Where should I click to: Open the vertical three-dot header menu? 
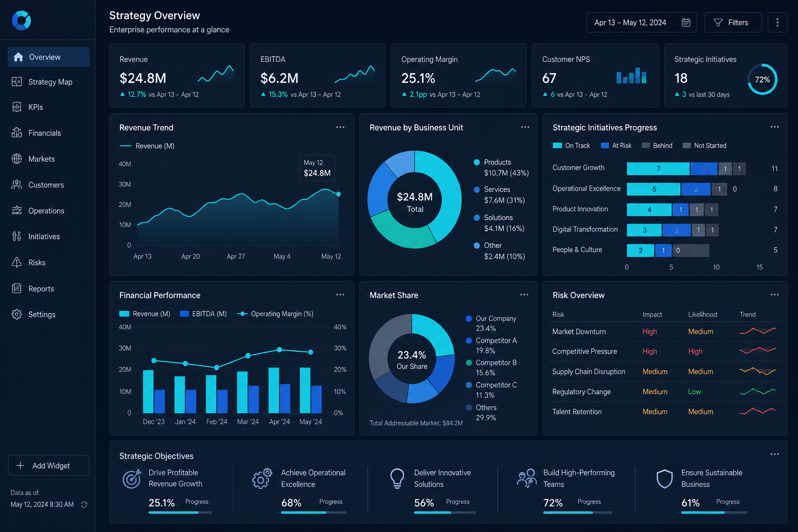777,22
